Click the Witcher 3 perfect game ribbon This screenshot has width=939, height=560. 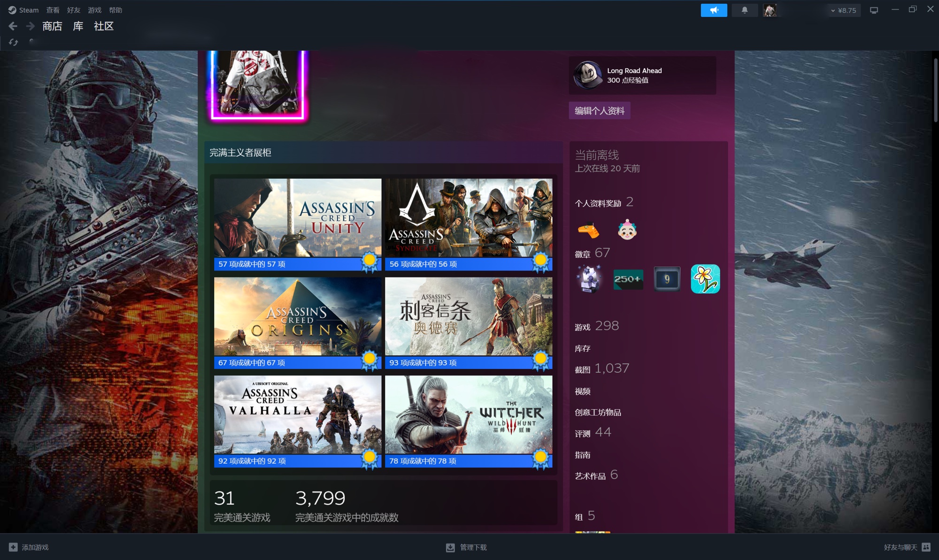tap(540, 459)
